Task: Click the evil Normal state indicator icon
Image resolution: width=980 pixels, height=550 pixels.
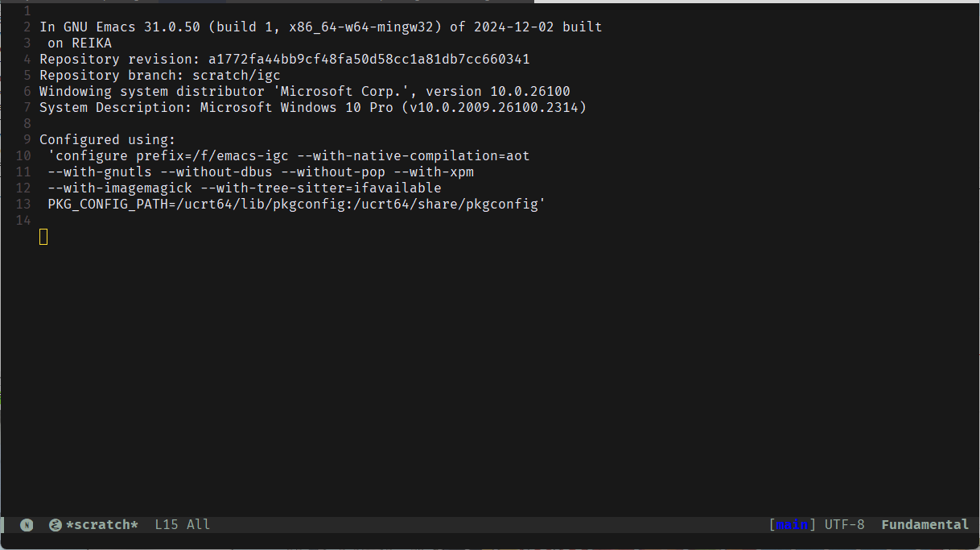Action: (x=27, y=525)
